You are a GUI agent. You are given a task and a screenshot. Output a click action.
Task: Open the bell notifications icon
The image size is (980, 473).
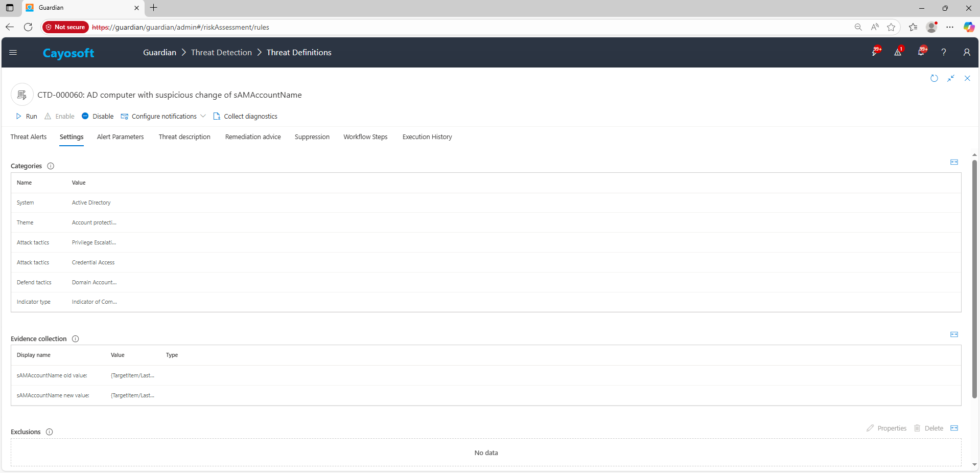pos(921,52)
